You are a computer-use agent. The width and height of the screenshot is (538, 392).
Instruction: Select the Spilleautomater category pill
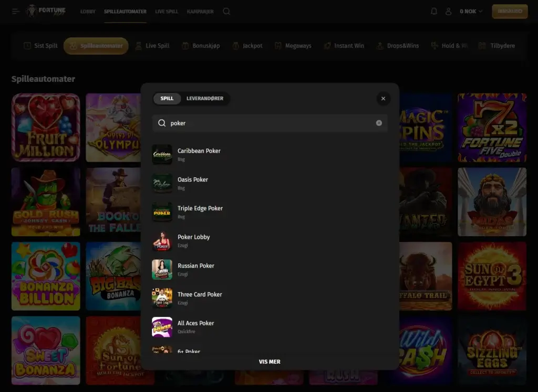point(96,46)
